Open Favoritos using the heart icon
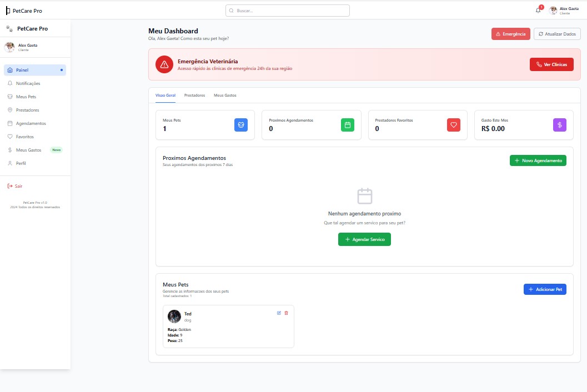Viewport: 587px width, 392px height. (x=9, y=137)
